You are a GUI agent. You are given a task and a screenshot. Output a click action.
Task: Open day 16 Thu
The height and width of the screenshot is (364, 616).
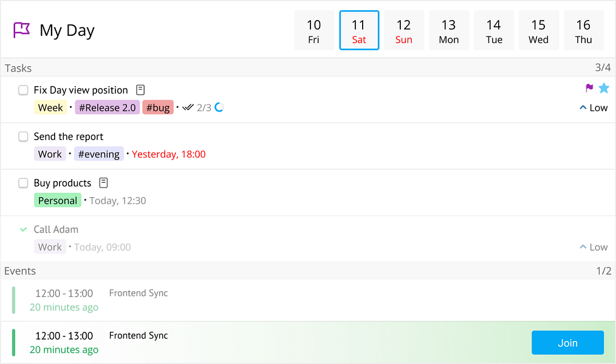pos(584,30)
